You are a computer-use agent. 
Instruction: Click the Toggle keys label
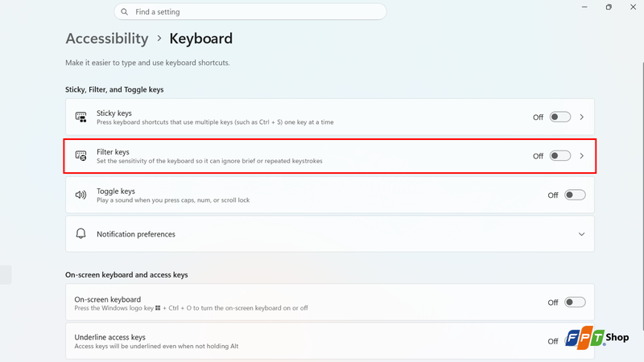tap(116, 191)
